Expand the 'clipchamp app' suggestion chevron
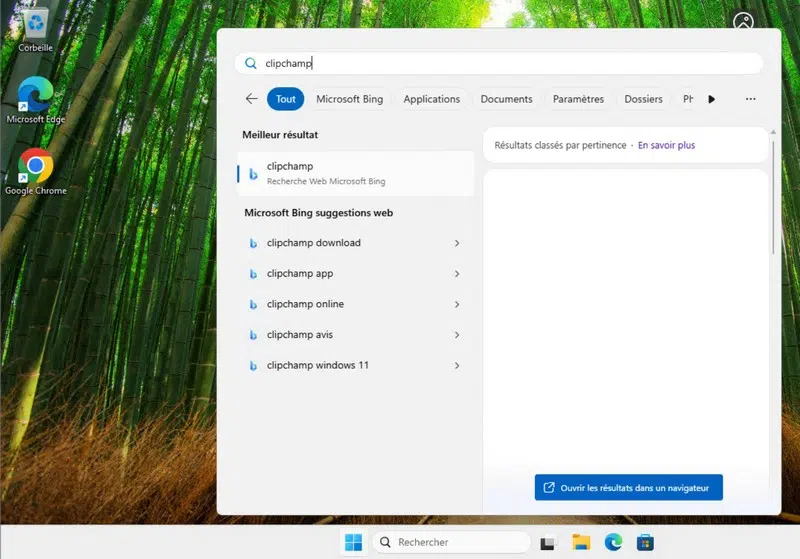Viewport: 800px width, 559px height. pos(457,274)
